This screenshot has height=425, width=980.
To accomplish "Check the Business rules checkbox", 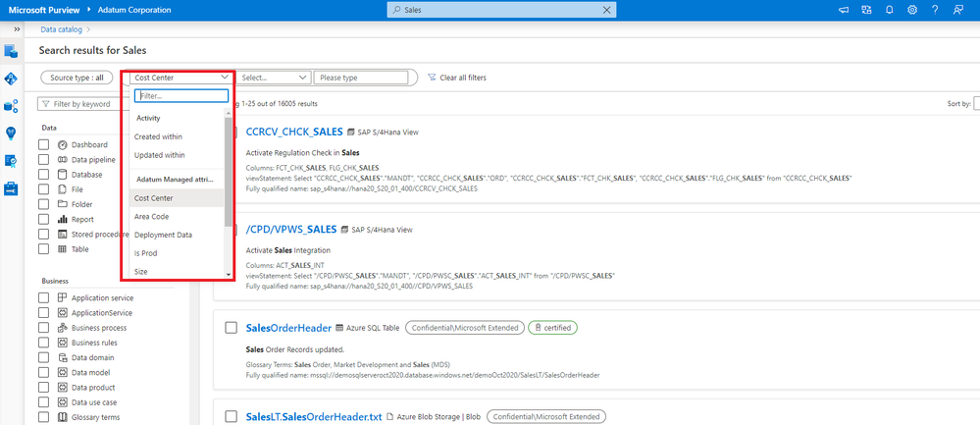I will pyautogui.click(x=43, y=343).
